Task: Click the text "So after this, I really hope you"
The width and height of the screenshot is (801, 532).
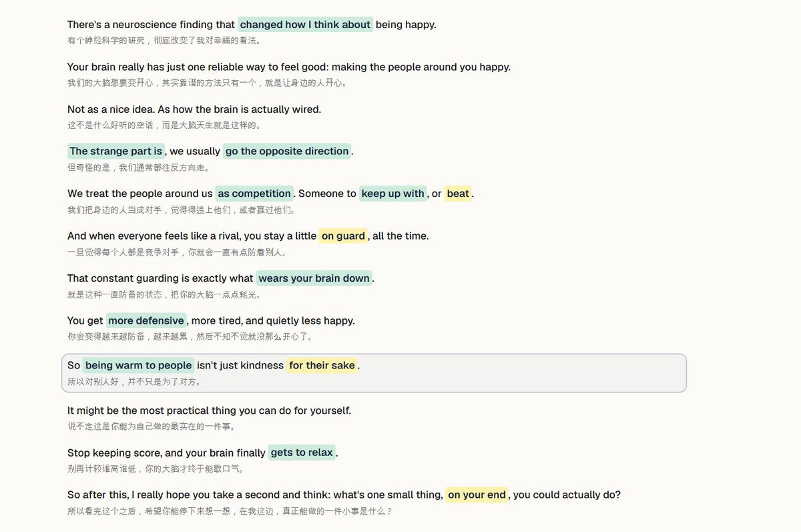Action: (x=255, y=495)
